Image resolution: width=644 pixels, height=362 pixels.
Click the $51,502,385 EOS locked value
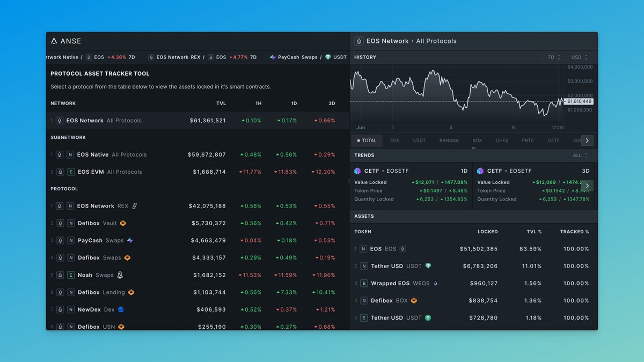point(479,249)
